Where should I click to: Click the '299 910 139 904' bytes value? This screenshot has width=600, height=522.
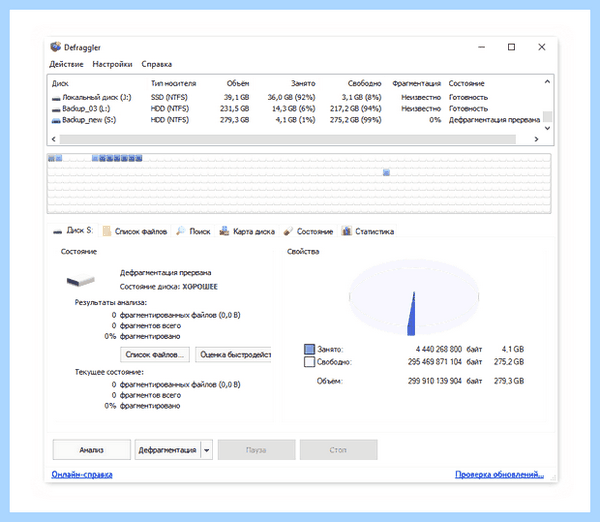(x=435, y=381)
